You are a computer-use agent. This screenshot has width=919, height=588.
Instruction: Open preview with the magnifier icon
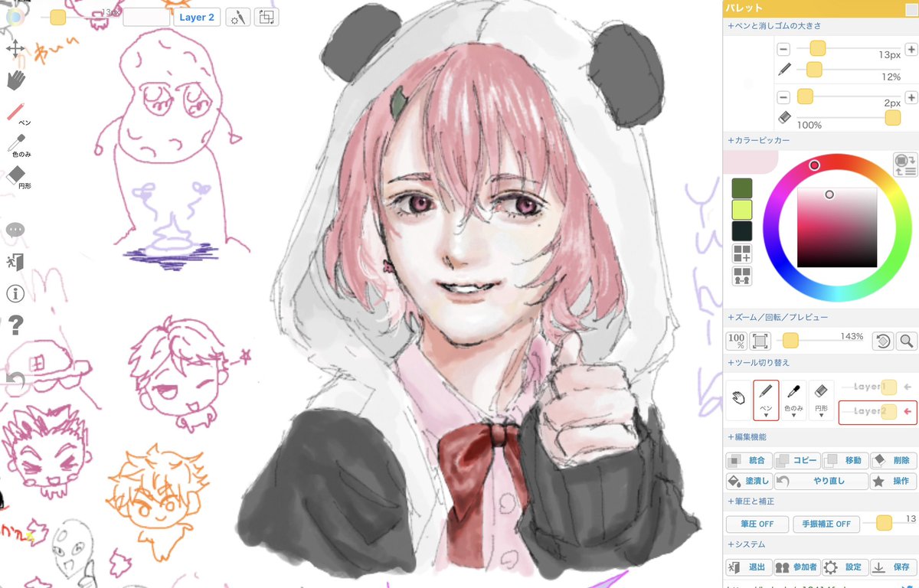[906, 341]
